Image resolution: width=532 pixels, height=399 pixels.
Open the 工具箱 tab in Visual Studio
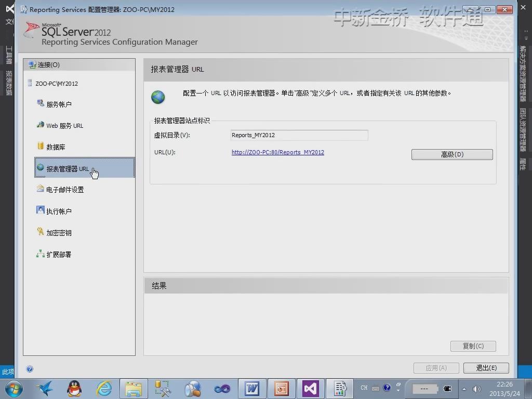pyautogui.click(x=9, y=55)
